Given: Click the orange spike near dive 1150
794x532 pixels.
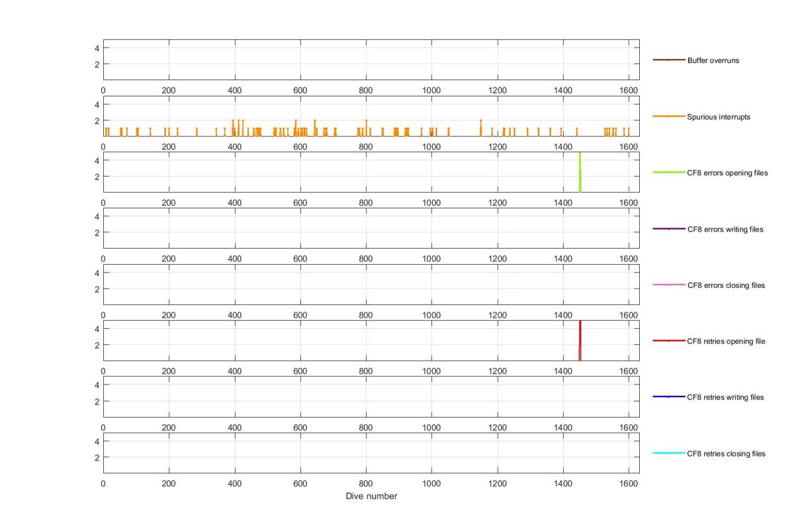Looking at the screenshot, I should tap(481, 128).
